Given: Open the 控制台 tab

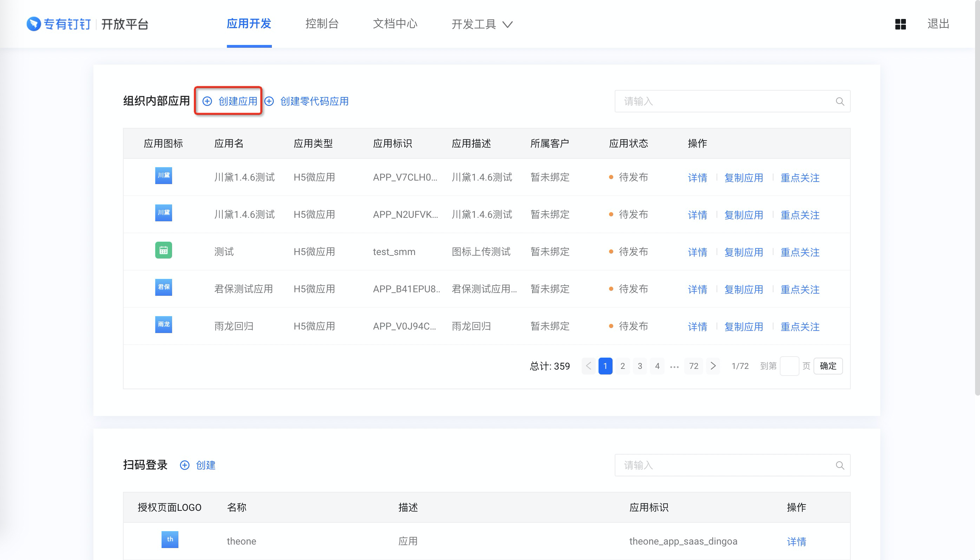Looking at the screenshot, I should [322, 24].
